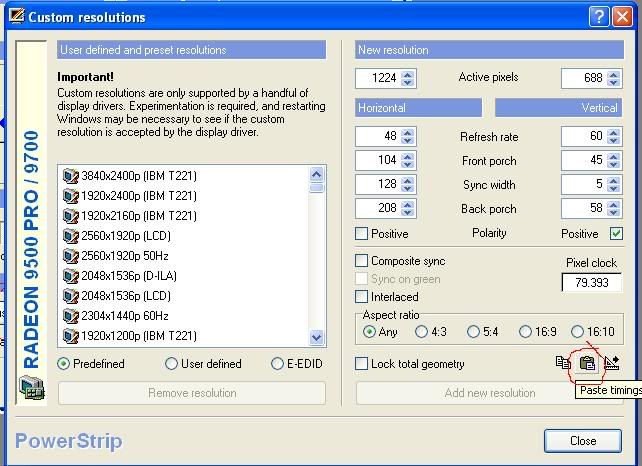642x466 pixels.
Task: Click the monitor icon beside 2304x1440p 60Hz
Action: [70, 316]
